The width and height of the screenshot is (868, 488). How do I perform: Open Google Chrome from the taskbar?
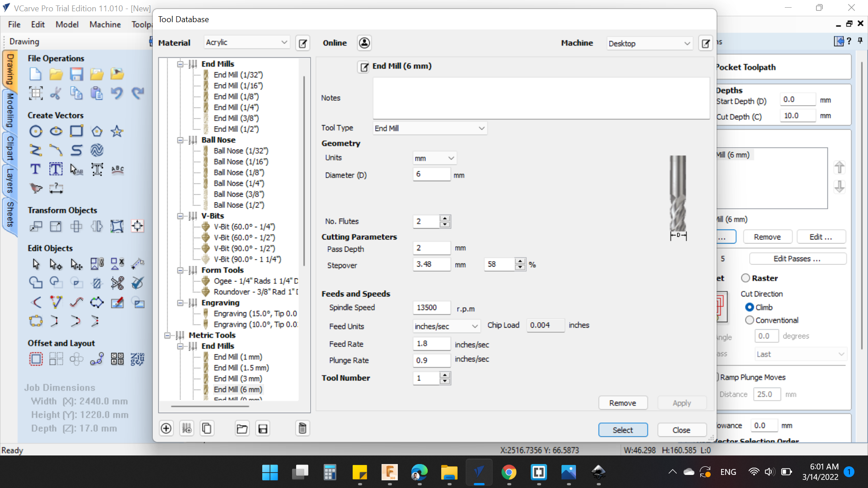click(x=509, y=473)
